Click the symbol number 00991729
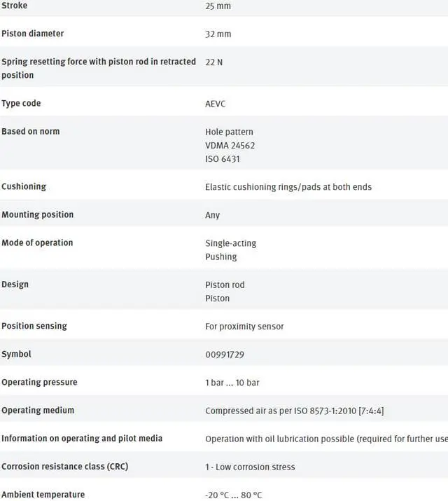 point(224,355)
